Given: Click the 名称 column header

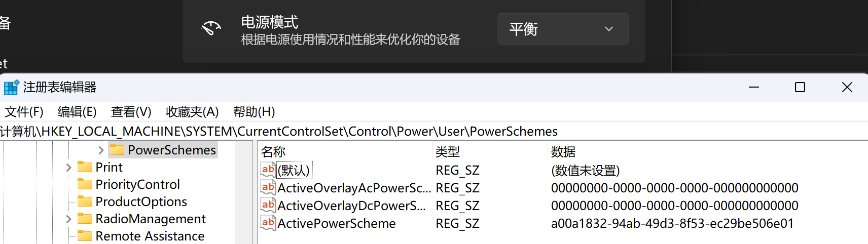Looking at the screenshot, I should pos(273,152).
